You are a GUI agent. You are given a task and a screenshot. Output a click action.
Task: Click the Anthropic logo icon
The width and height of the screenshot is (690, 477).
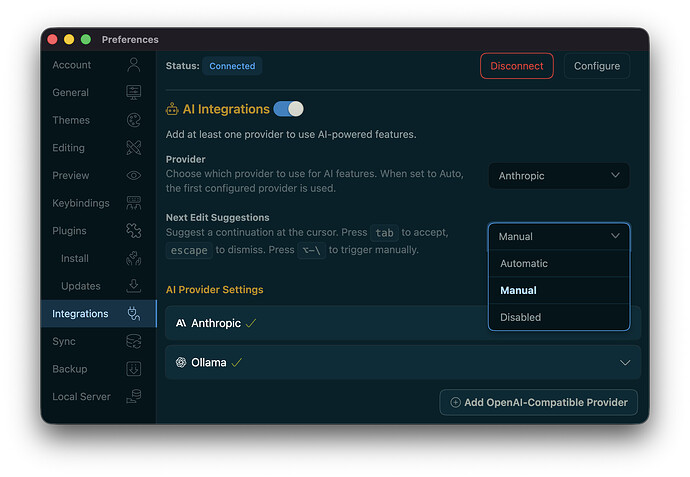(x=181, y=323)
